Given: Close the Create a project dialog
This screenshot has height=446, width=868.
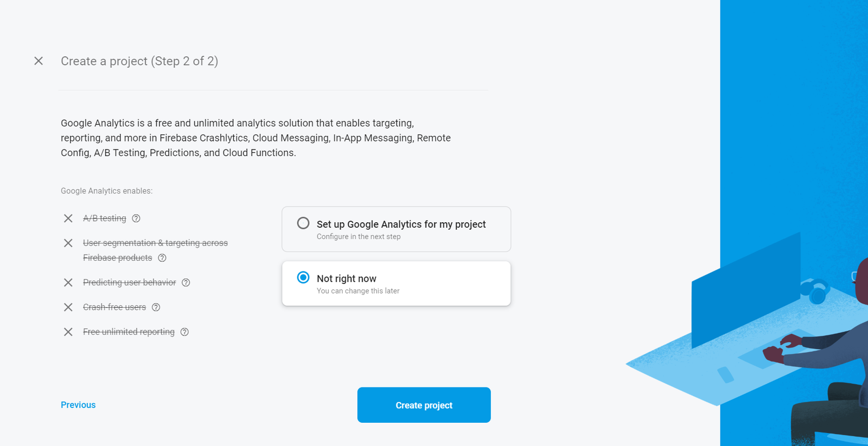Looking at the screenshot, I should pos(38,61).
